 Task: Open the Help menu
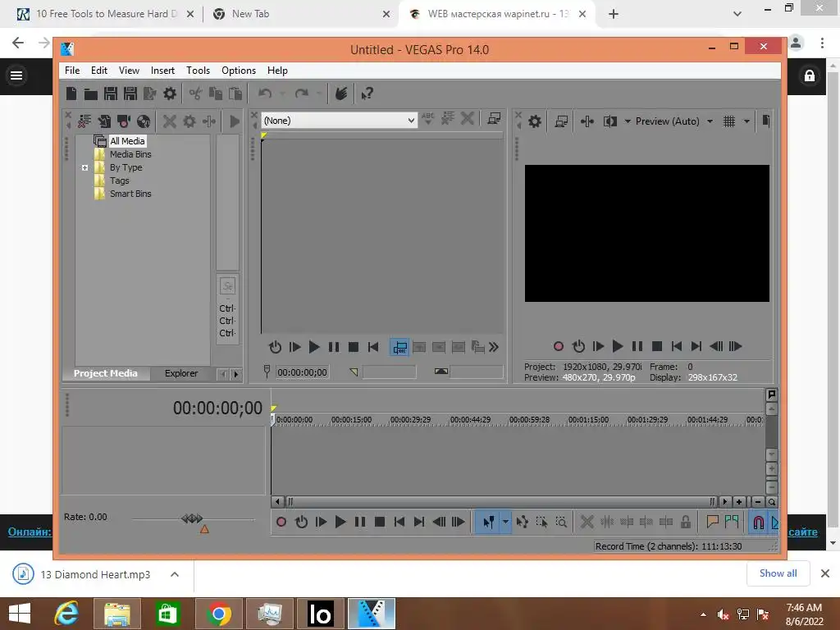pos(277,71)
